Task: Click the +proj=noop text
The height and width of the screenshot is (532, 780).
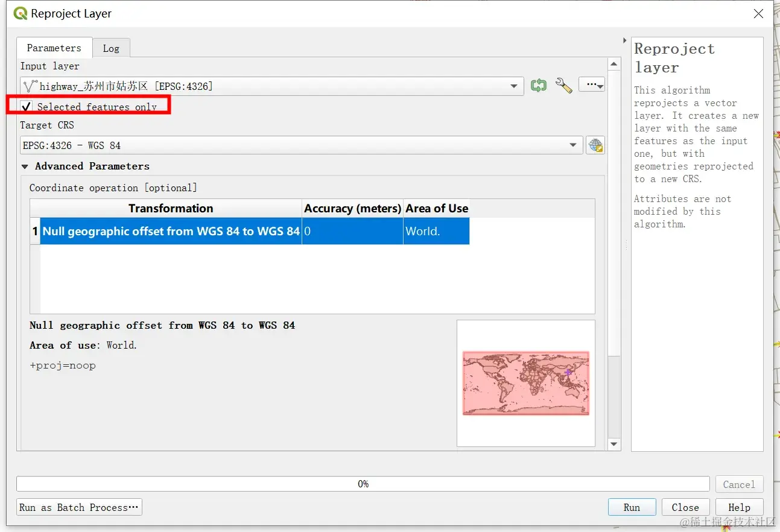Action: pos(63,366)
